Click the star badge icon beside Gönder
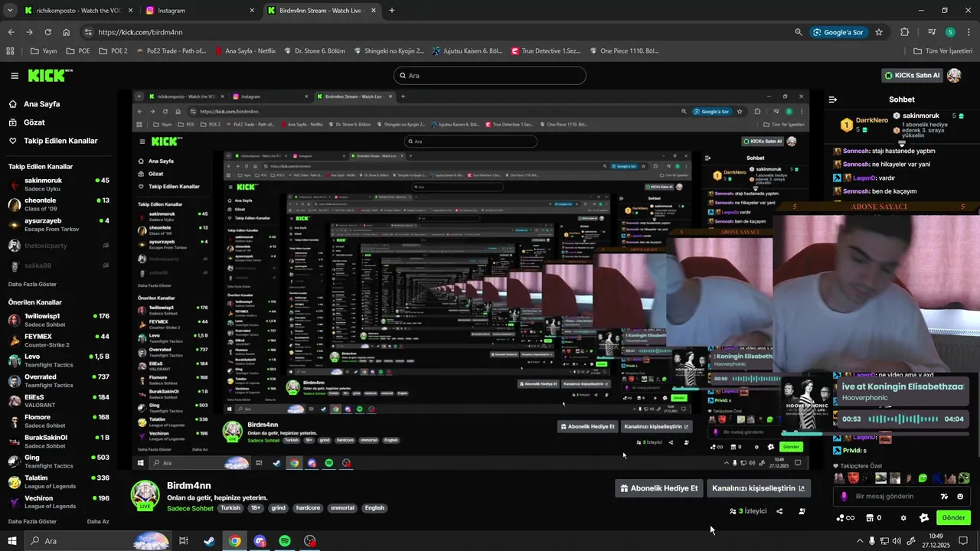 point(923,518)
